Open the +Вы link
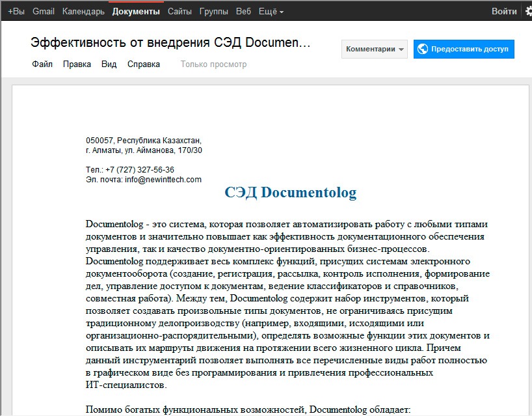The image size is (532, 416). pos(16,12)
